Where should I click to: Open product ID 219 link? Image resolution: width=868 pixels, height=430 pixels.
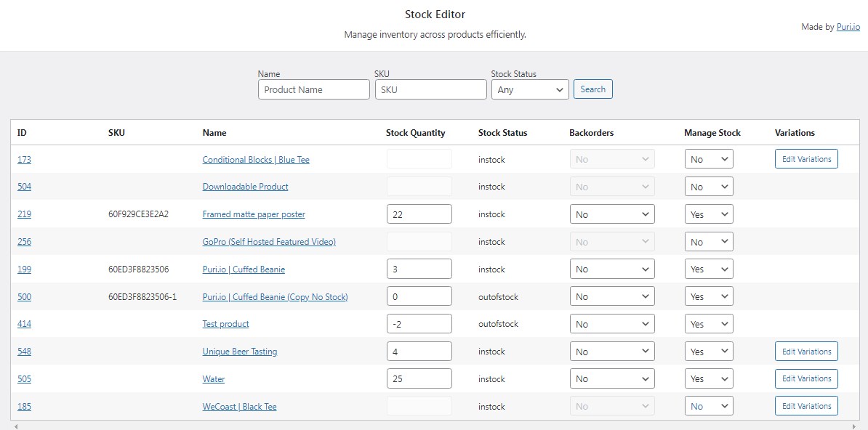tap(25, 214)
